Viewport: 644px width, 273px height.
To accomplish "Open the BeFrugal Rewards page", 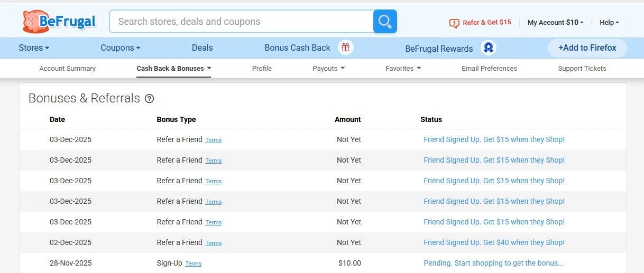I will point(439,49).
